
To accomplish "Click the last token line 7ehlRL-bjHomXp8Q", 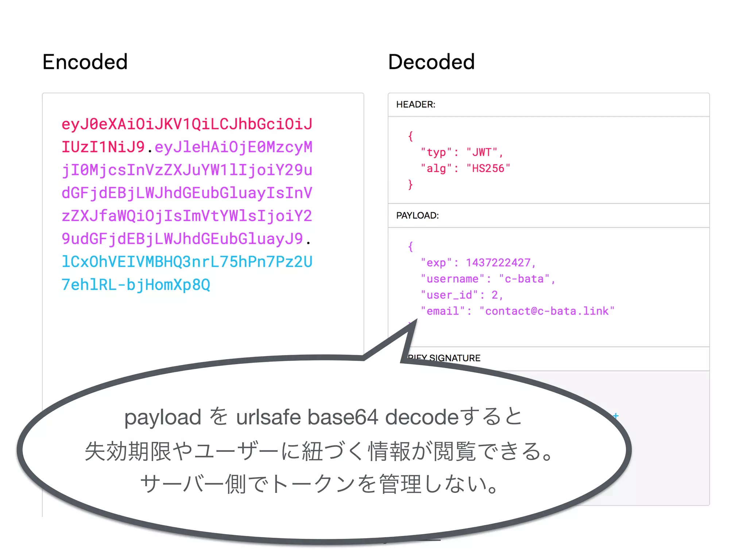I will click(x=136, y=285).
